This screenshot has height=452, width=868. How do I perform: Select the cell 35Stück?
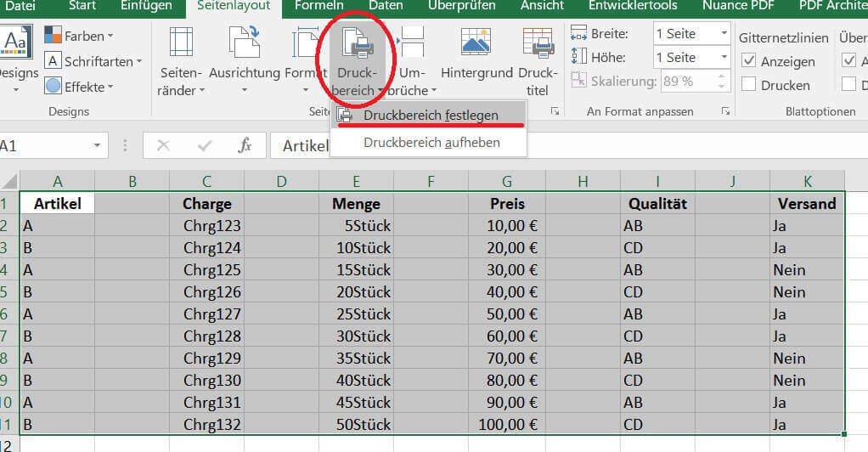coord(356,359)
